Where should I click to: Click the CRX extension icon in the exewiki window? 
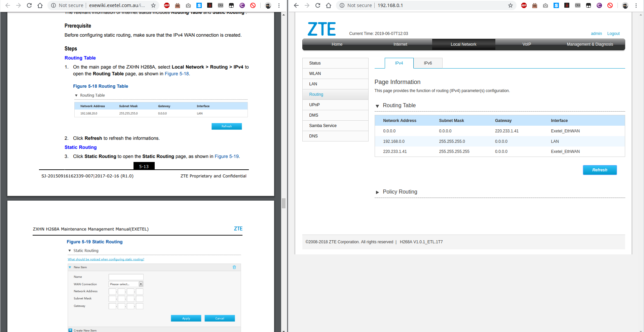point(221,5)
